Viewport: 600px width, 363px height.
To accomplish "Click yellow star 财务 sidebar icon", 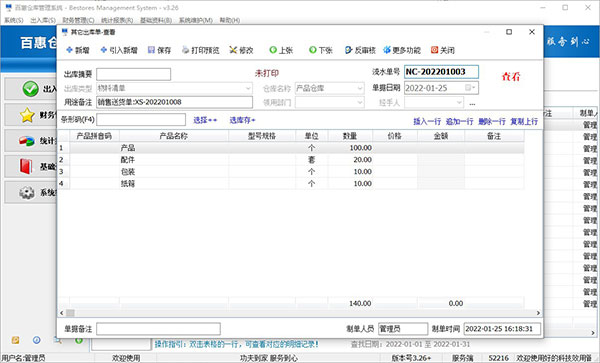I will tap(28, 115).
